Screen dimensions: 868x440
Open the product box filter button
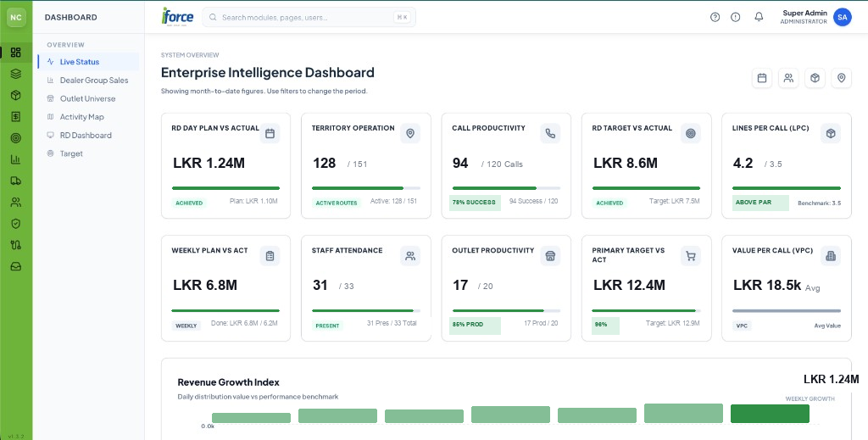click(x=815, y=78)
